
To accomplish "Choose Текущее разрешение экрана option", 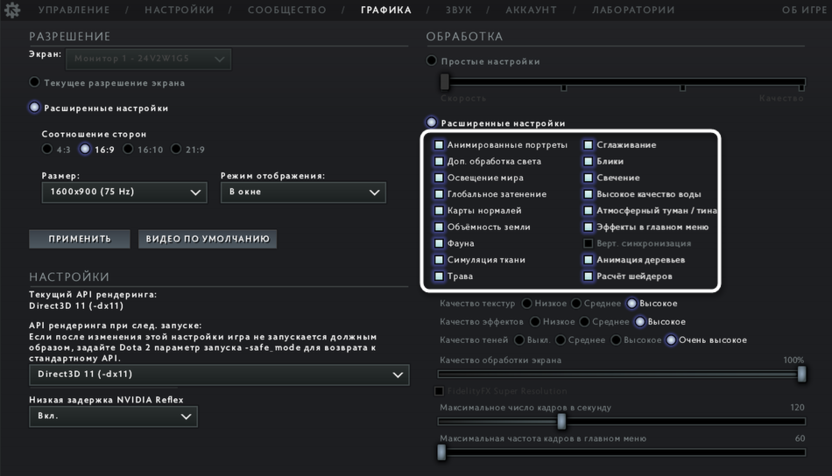I will click(x=35, y=83).
